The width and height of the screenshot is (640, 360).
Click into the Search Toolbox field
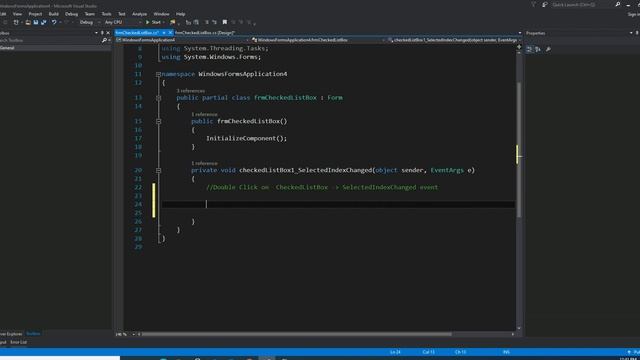(x=50, y=40)
